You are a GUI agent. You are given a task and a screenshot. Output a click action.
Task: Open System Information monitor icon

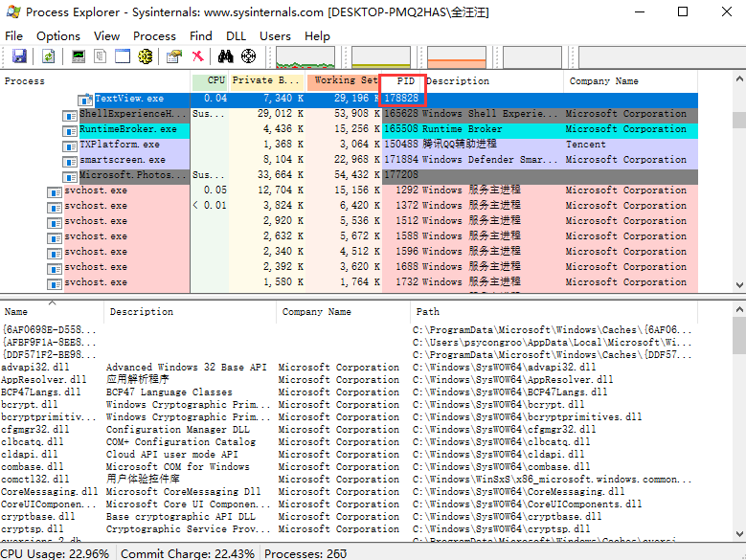[x=78, y=56]
